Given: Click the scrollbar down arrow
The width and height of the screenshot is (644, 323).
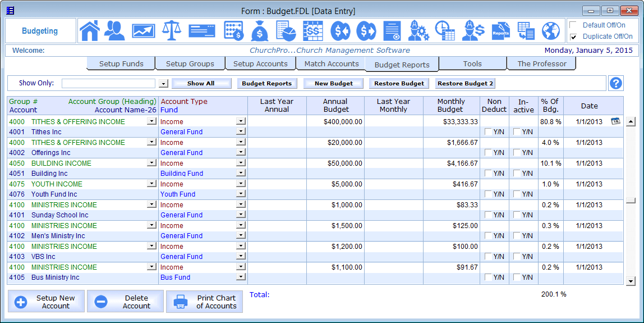Looking at the screenshot, I should click(x=631, y=281).
